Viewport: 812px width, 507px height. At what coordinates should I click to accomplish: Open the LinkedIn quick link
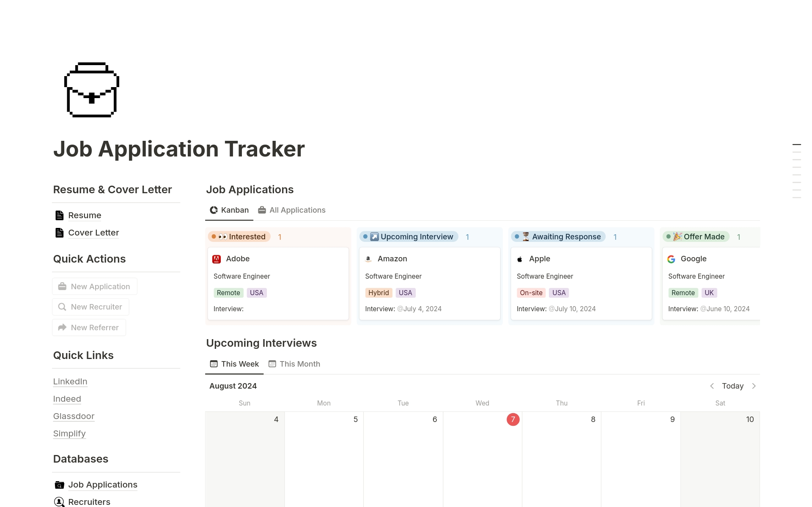(x=70, y=381)
